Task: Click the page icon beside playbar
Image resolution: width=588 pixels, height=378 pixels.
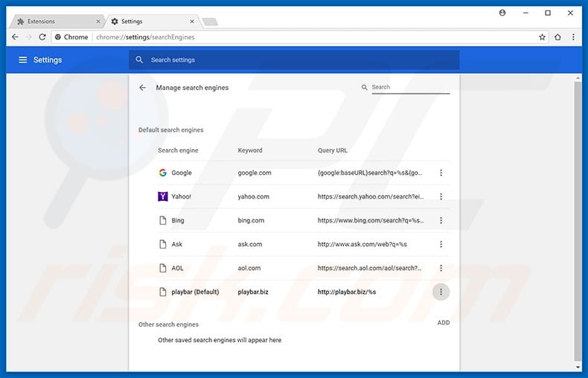Action: (x=162, y=292)
